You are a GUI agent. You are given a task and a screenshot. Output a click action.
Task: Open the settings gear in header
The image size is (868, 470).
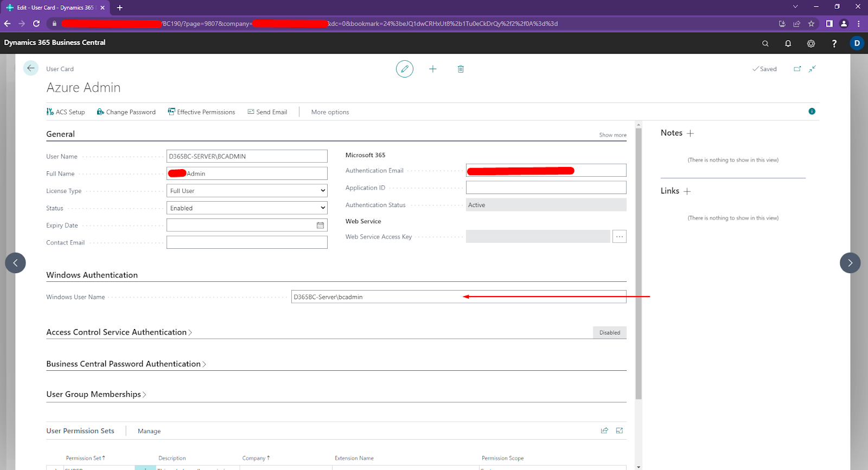point(811,43)
